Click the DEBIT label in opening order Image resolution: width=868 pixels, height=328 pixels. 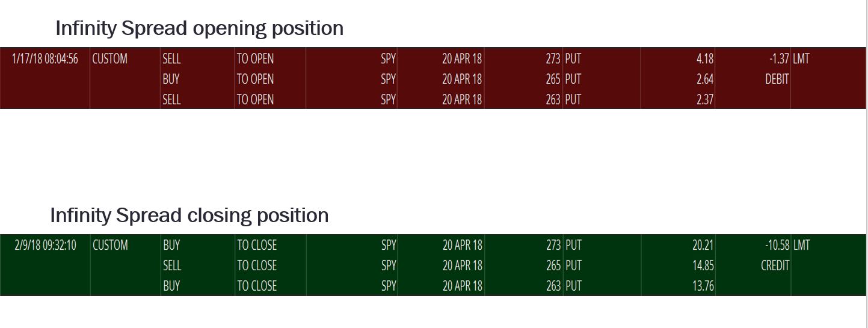[x=777, y=79]
